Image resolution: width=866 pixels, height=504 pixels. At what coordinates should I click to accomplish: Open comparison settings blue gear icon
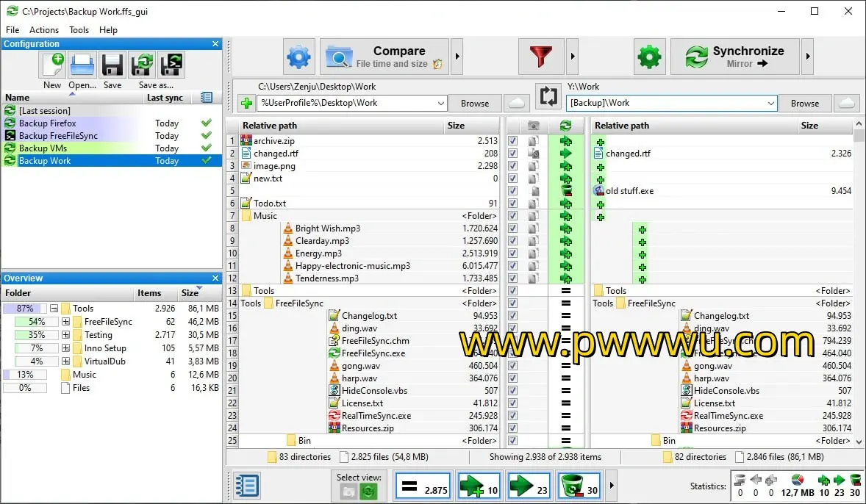pos(298,57)
